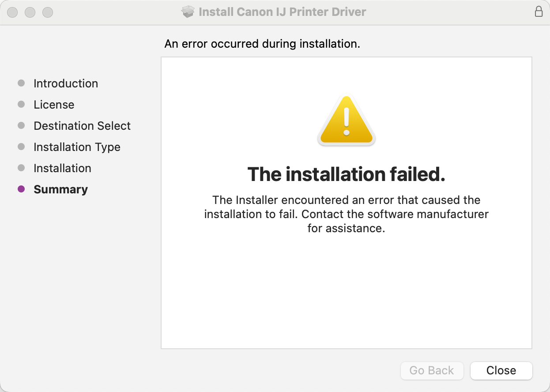
Task: Select the bold Summary step
Action: [60, 189]
